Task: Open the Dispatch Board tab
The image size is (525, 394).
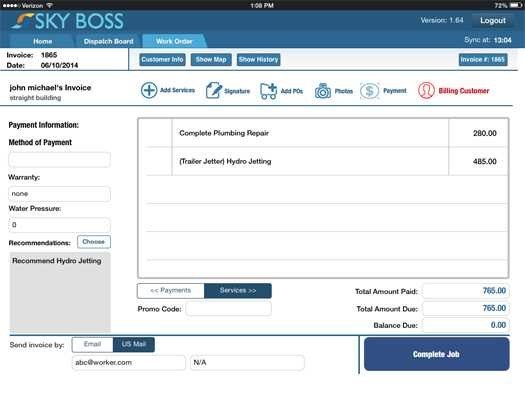Action: [108, 41]
